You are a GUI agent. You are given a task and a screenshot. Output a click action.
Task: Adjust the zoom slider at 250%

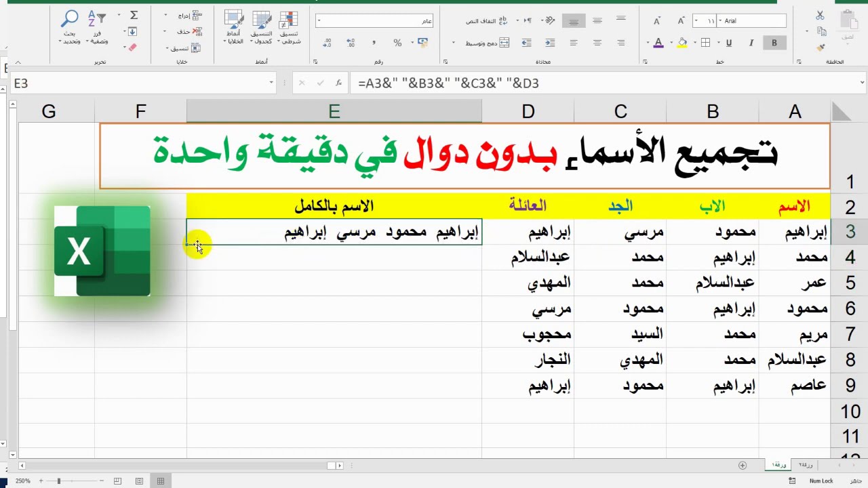[x=59, y=481]
